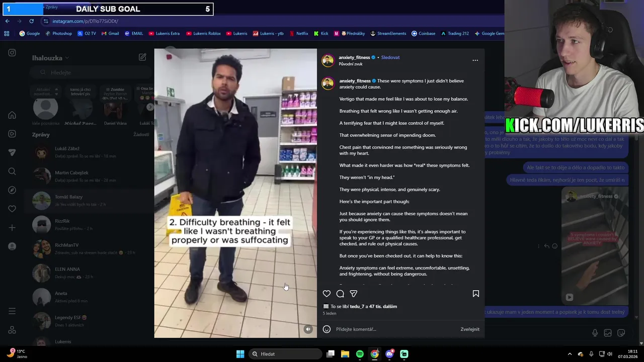Toggle the video sound speaker icon

[308, 329]
